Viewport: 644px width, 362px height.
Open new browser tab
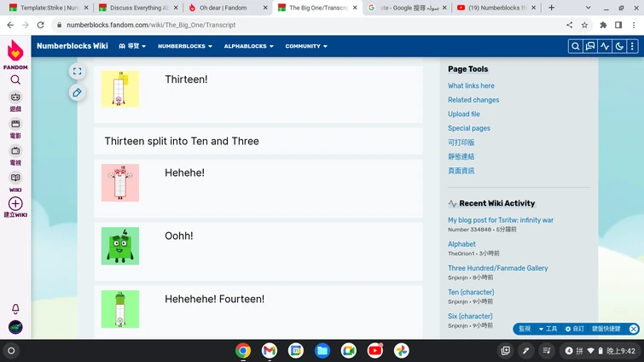coord(551,8)
